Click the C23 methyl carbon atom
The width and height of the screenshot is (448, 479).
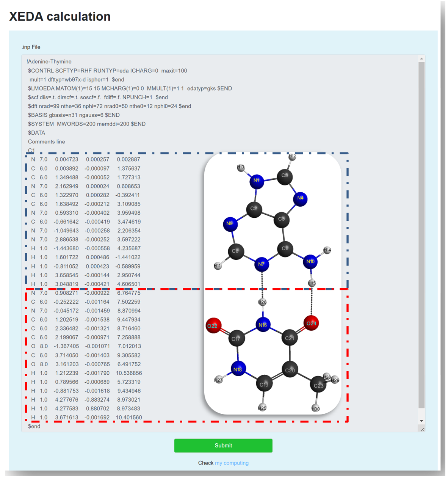point(318,385)
